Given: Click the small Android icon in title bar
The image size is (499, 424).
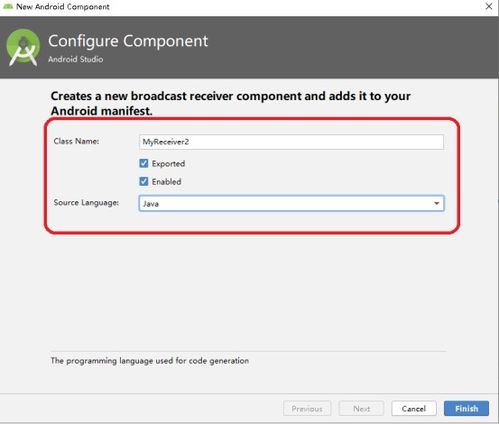Looking at the screenshot, I should coord(8,6).
